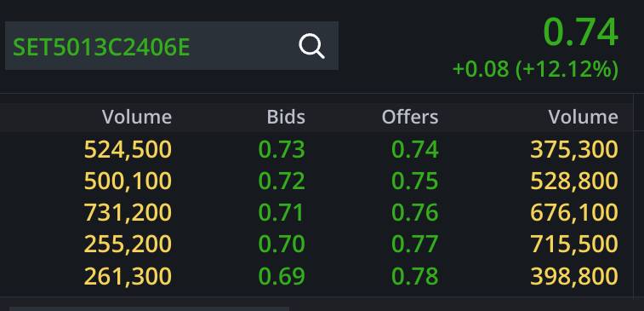Select highest offer price 0.78
644x311 pixels.
tap(415, 276)
